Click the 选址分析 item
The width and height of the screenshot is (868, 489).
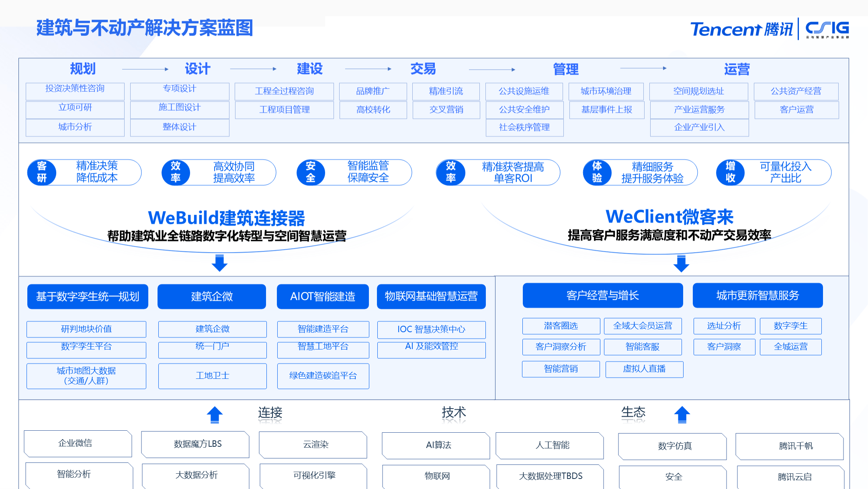pos(724,326)
